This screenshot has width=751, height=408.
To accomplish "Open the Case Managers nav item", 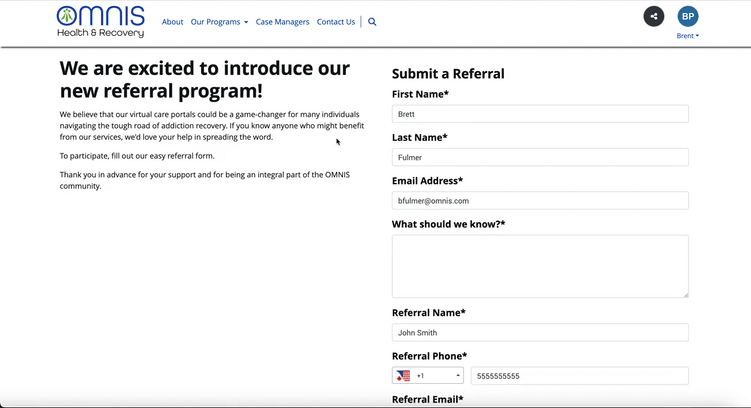I will coord(282,22).
